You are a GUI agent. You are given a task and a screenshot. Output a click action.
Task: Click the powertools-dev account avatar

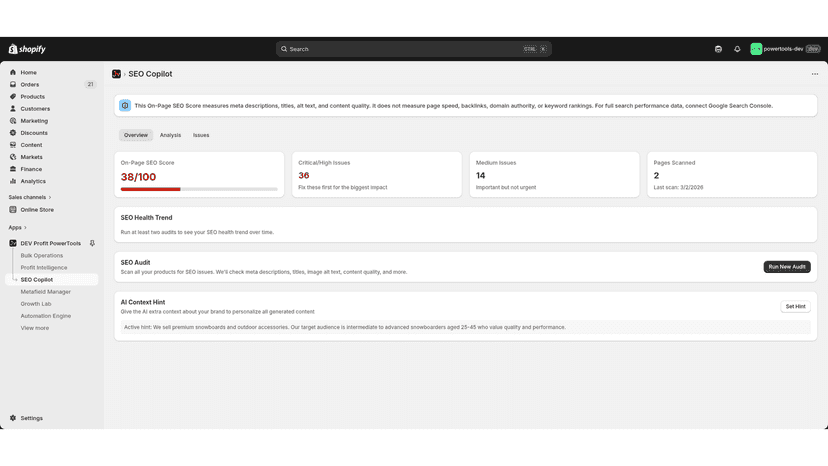756,49
